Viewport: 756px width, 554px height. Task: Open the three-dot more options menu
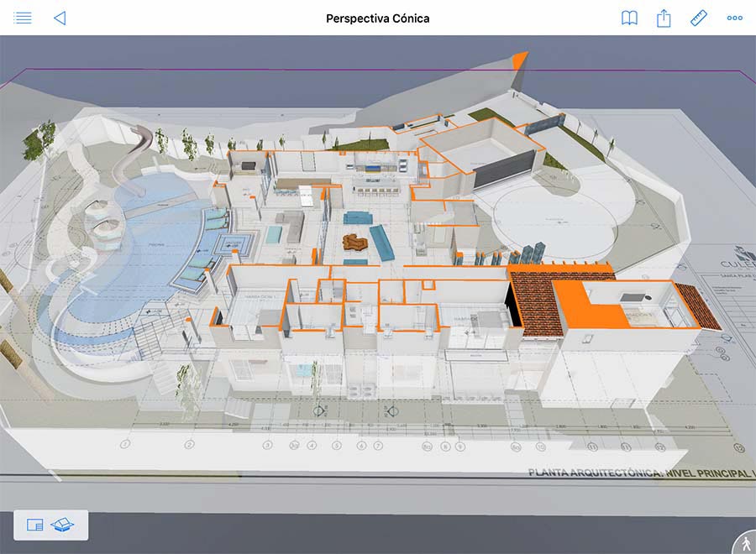pyautogui.click(x=735, y=18)
